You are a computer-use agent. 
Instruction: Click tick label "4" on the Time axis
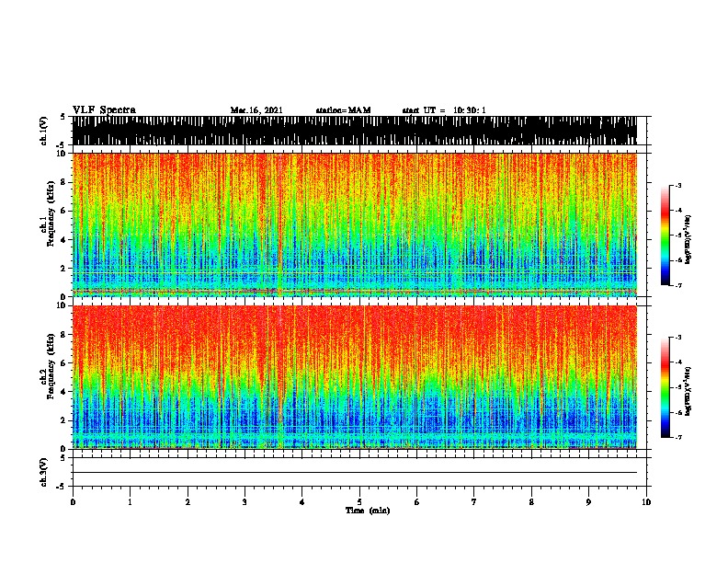(x=302, y=502)
